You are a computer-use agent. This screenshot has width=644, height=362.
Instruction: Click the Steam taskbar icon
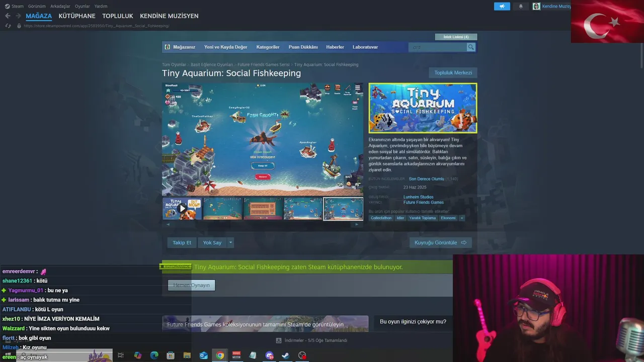(x=285, y=355)
